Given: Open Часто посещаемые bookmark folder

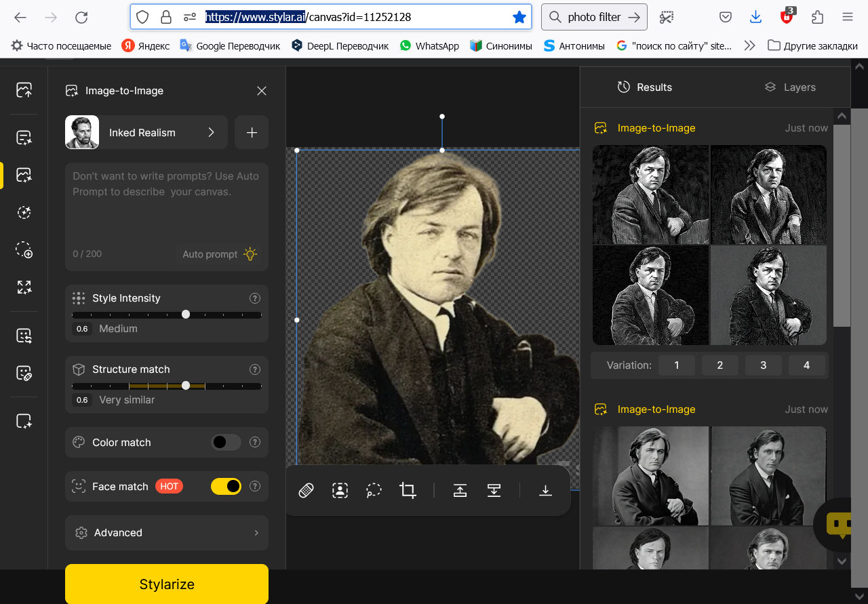Looking at the screenshot, I should pyautogui.click(x=61, y=45).
